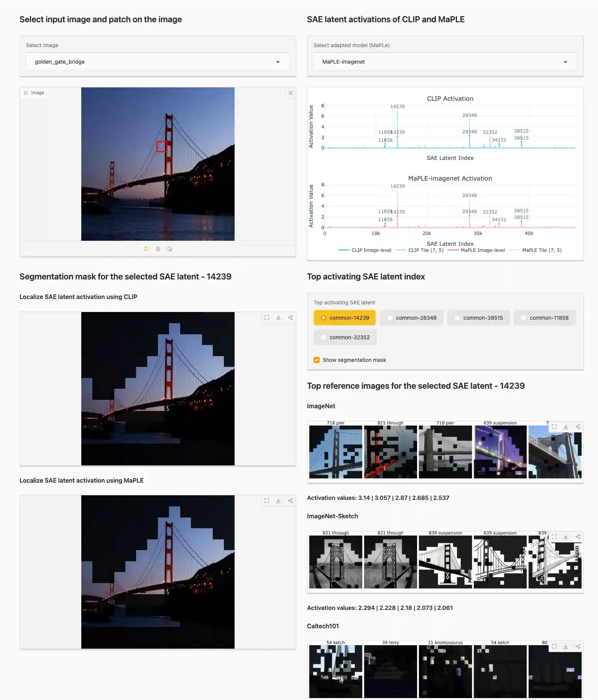Open the ImageNet gallery in fullscreen
The width and height of the screenshot is (598, 700).
coord(554,427)
